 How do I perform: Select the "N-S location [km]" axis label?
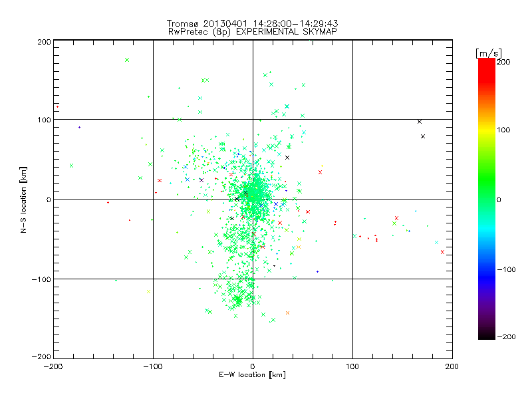[23, 199]
